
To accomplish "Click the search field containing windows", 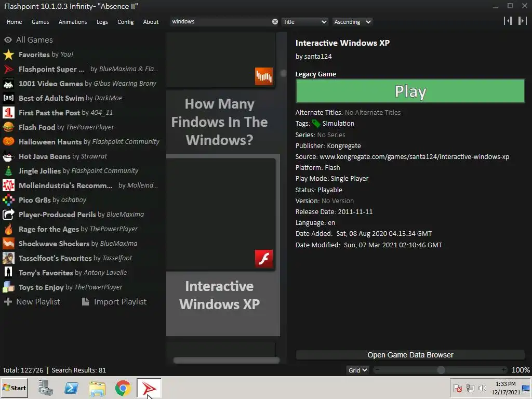I will (220, 22).
